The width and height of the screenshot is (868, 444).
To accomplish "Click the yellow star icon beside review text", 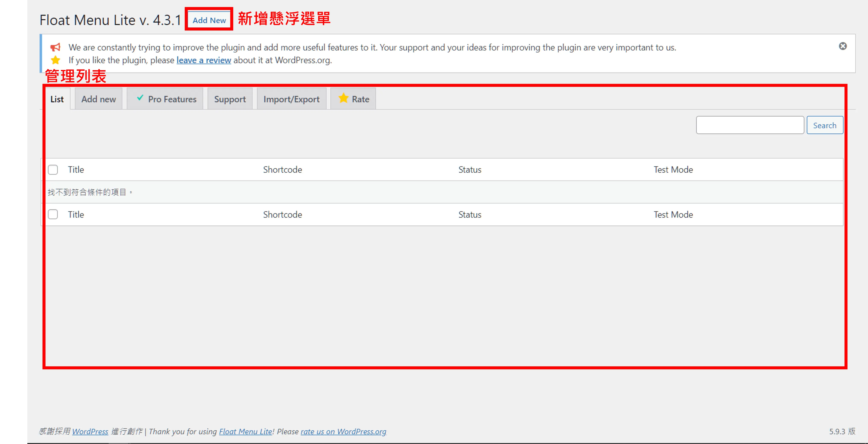I will [x=55, y=60].
